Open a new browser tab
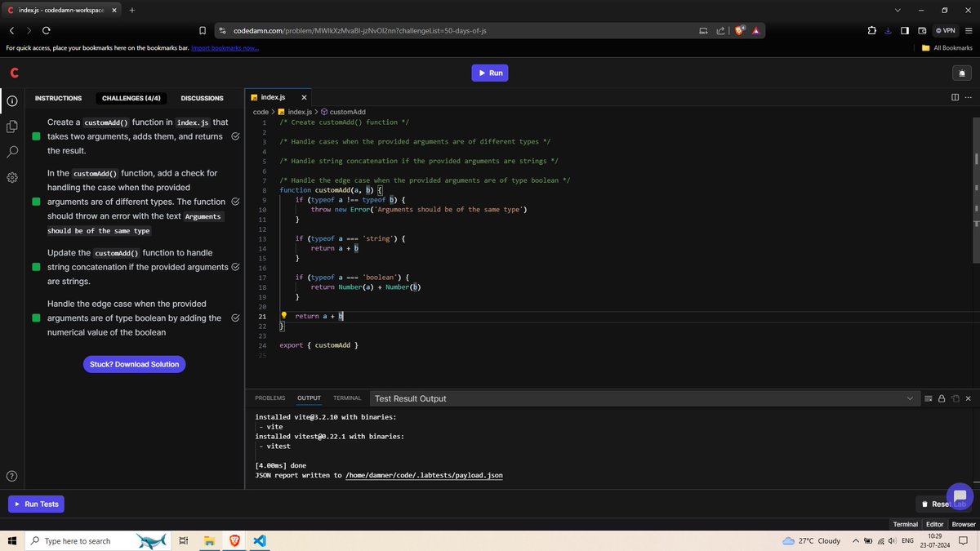Viewport: 980px width, 551px height. coord(131,10)
